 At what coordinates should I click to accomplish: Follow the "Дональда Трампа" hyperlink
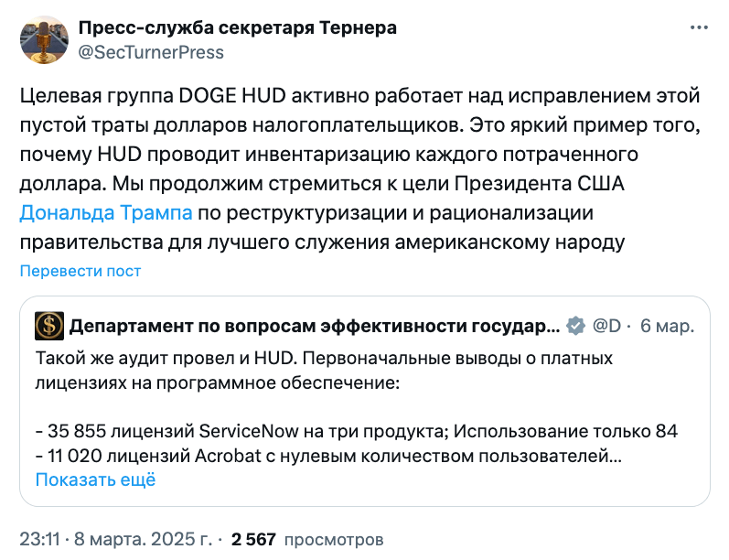pos(106,213)
